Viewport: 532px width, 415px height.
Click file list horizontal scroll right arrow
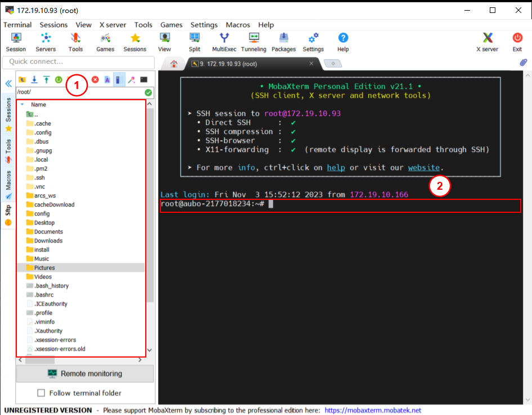click(x=140, y=360)
